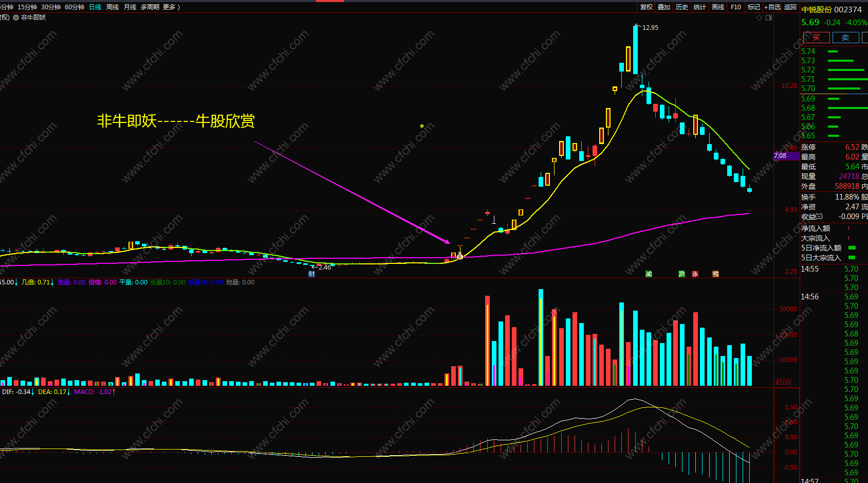
Task: Click the 平量: 0.00 volume indicator
Action: 133,282
